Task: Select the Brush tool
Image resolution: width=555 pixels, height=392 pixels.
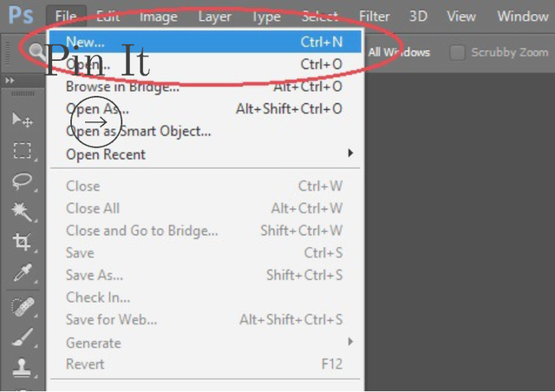Action: 23,336
